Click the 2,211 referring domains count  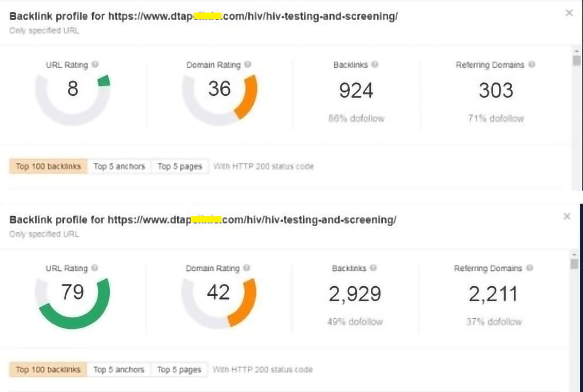pyautogui.click(x=493, y=294)
